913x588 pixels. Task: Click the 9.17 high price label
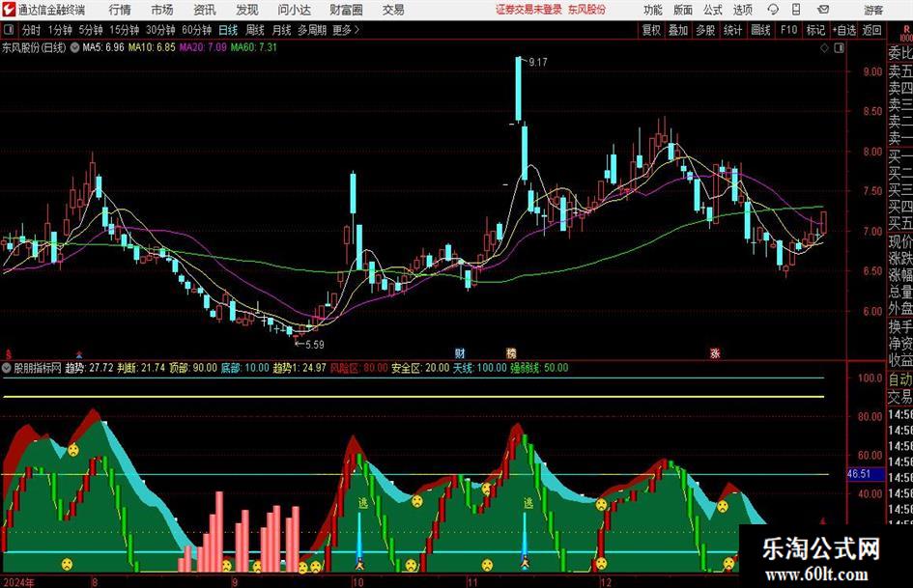538,63
